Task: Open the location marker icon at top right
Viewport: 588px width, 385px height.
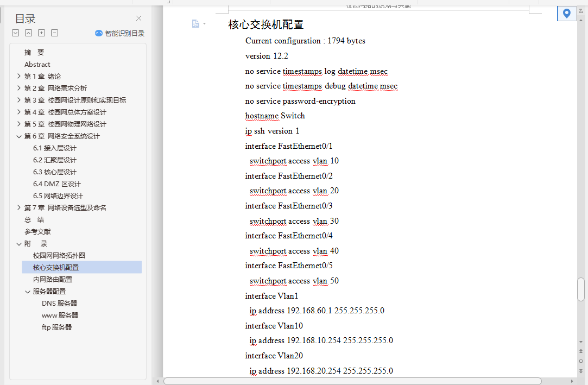Action: click(567, 14)
